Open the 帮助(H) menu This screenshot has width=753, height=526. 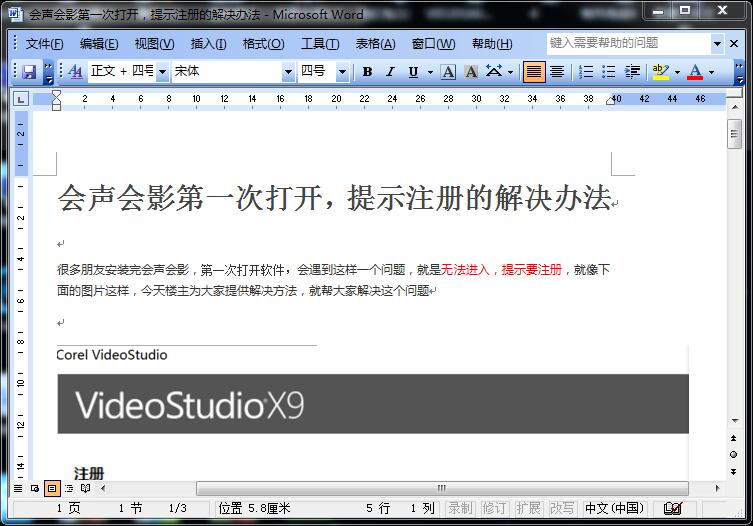click(x=492, y=44)
